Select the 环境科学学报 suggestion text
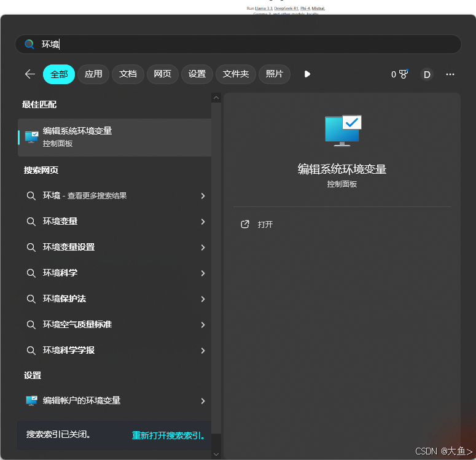This screenshot has height=460, width=476. point(69,351)
